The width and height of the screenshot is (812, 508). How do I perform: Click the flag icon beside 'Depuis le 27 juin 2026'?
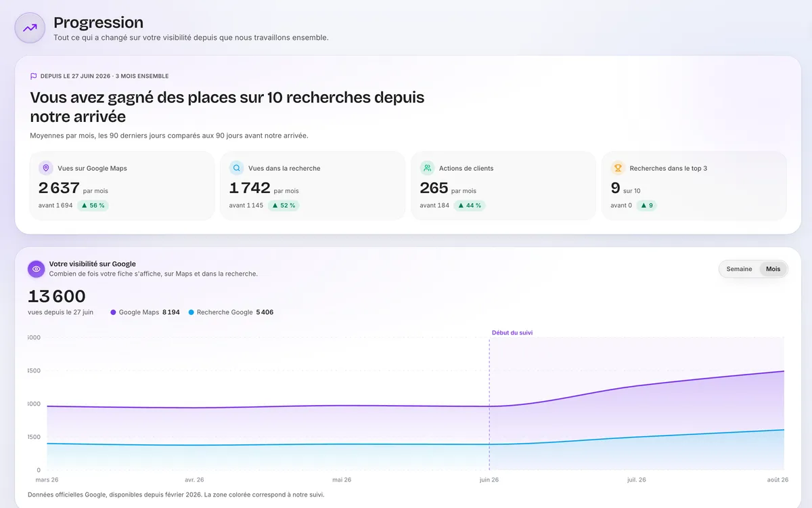[x=34, y=77]
